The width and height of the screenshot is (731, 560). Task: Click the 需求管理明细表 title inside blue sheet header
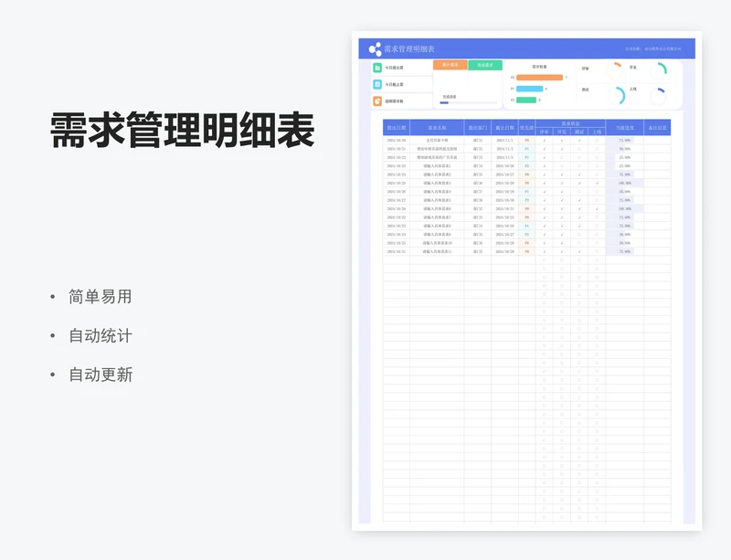click(x=409, y=49)
